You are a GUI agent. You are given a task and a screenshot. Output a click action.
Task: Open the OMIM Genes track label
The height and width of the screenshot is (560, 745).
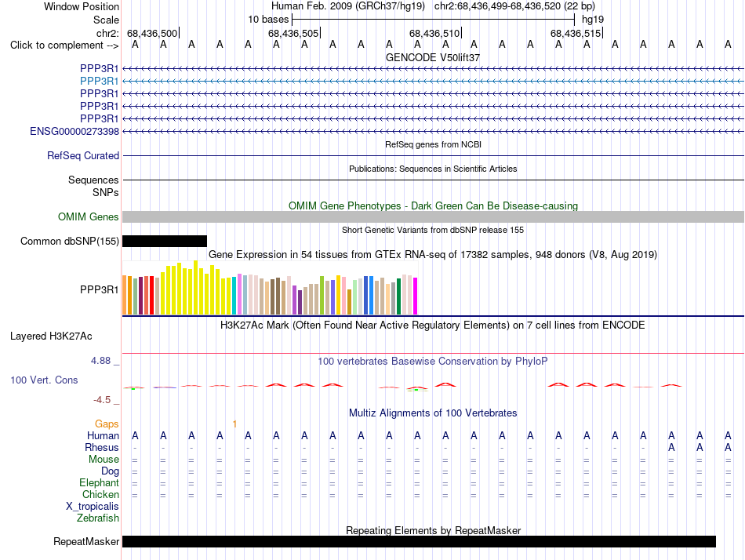pos(89,216)
